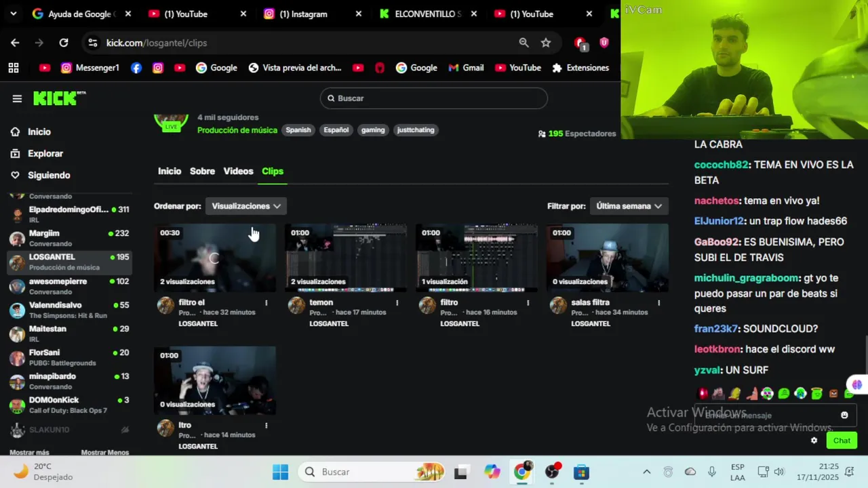Open the Messenger1 bookmark
Image resolution: width=868 pixels, height=488 pixels.
click(x=90, y=68)
